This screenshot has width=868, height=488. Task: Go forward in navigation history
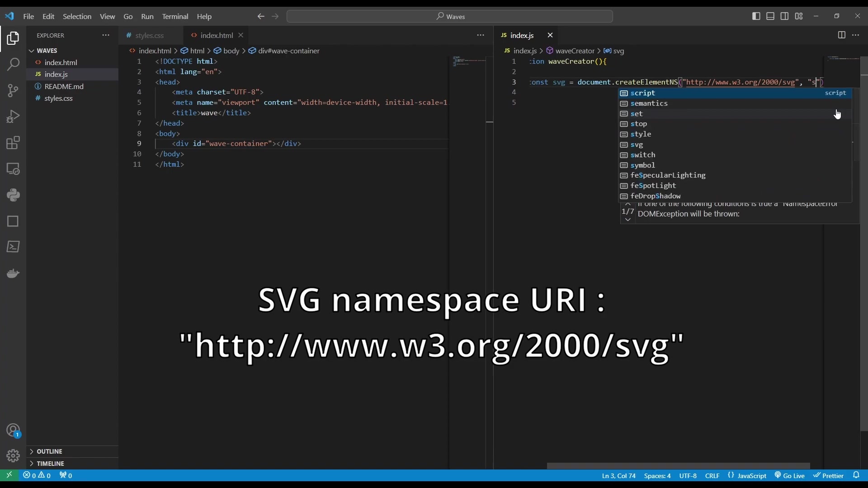point(275,16)
